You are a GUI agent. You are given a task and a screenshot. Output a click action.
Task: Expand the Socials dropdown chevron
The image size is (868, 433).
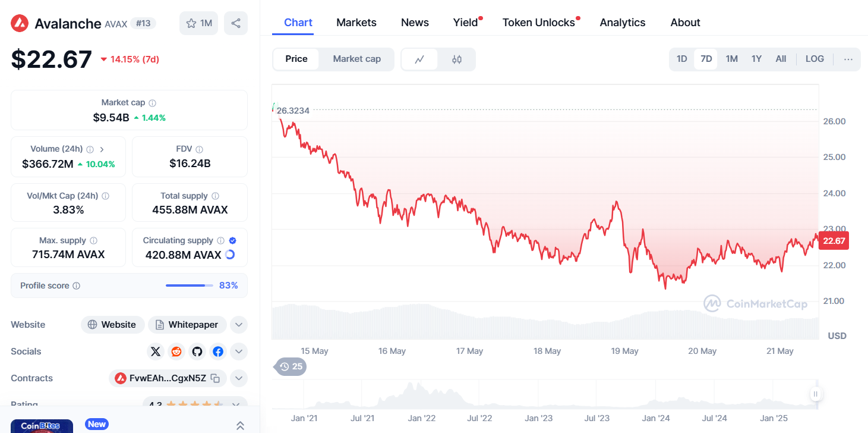point(238,352)
